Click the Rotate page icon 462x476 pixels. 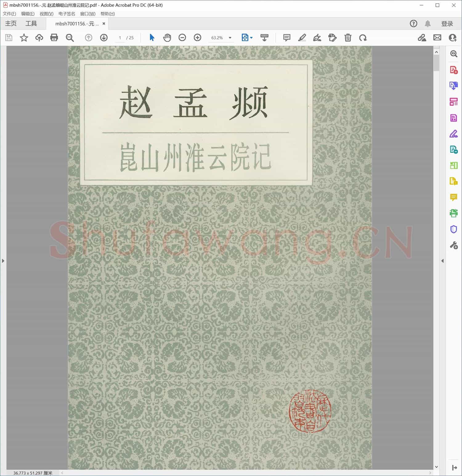coord(363,38)
